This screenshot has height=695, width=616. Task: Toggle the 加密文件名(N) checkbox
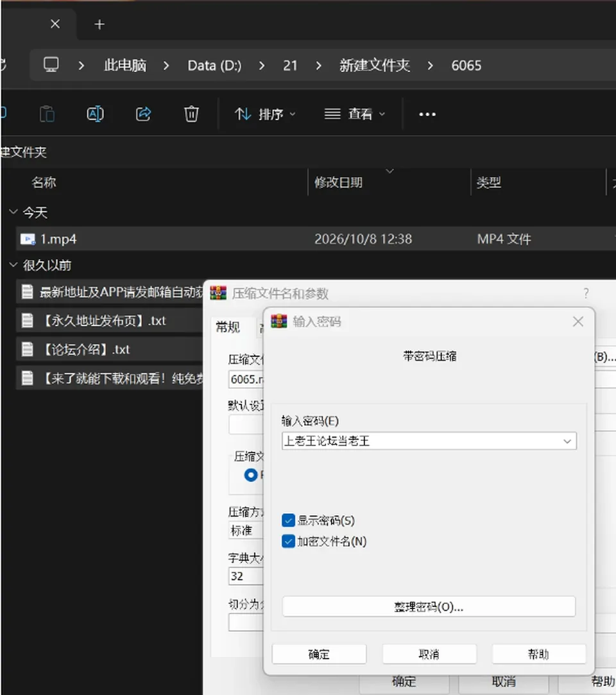288,541
